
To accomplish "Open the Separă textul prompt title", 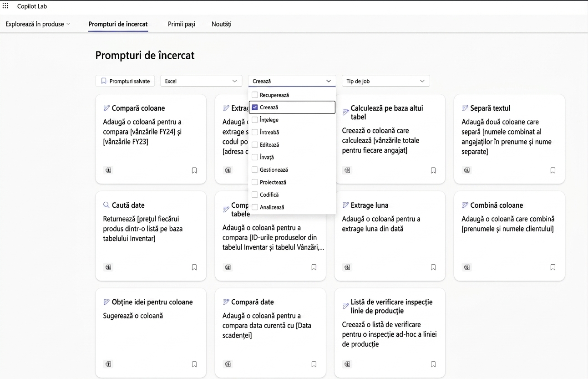I will 490,108.
